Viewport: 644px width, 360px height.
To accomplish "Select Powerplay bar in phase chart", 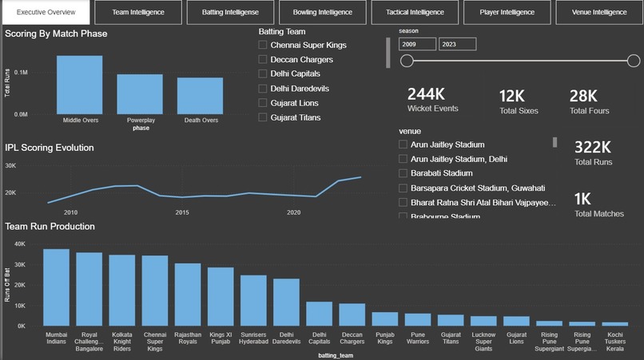I will 140,94.
